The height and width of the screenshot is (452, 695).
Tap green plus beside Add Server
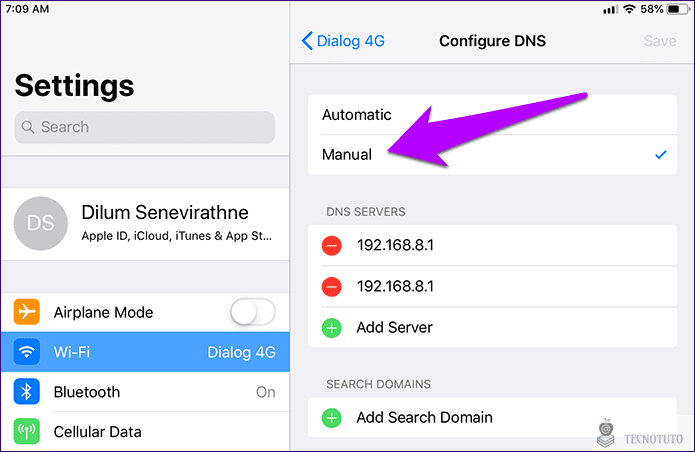tap(332, 328)
